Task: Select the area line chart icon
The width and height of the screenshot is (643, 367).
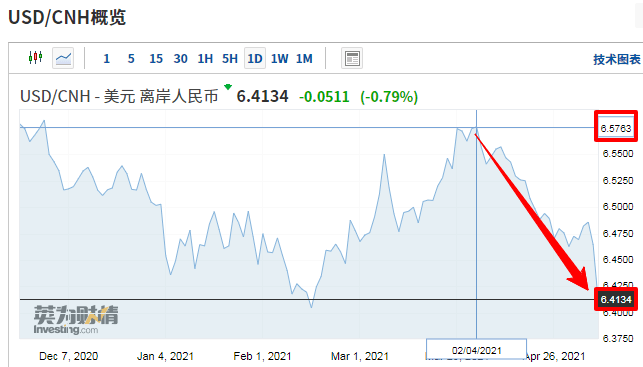Action: click(63, 58)
